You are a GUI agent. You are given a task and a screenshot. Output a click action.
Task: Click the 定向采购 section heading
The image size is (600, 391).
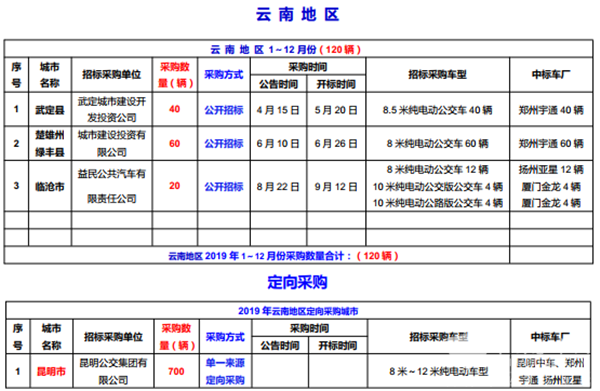[297, 282]
